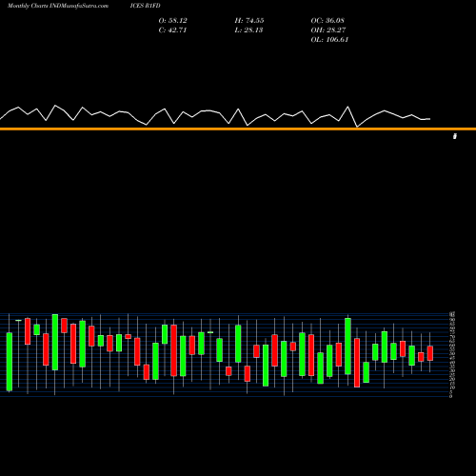
Task: Click the OC: 36.08 reading
Action: [x=327, y=21]
